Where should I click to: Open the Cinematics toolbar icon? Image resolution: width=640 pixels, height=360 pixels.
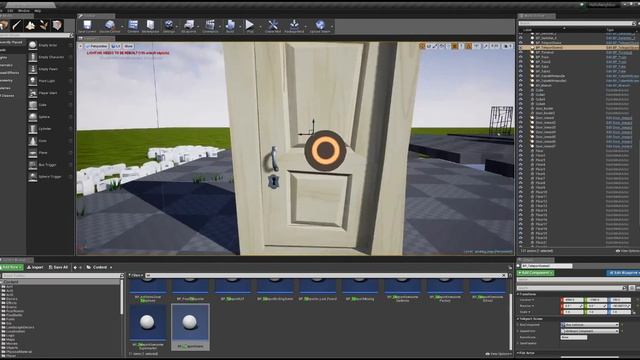(x=210, y=26)
